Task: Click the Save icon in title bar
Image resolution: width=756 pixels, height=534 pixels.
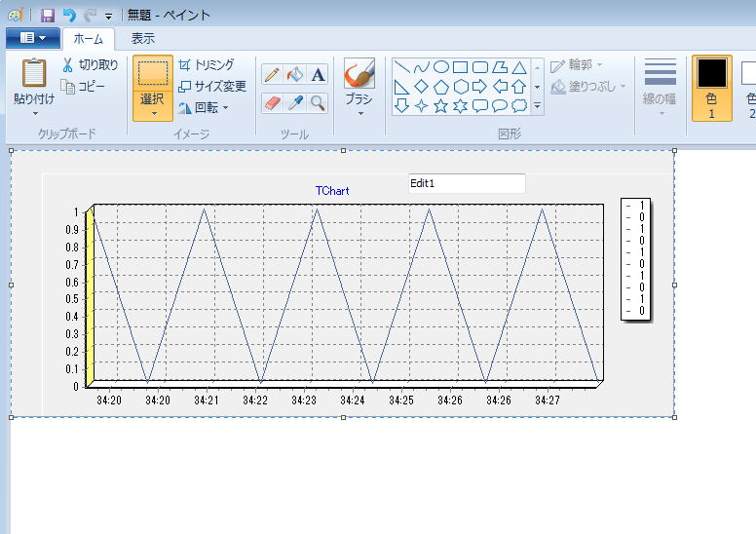Action: pos(47,16)
